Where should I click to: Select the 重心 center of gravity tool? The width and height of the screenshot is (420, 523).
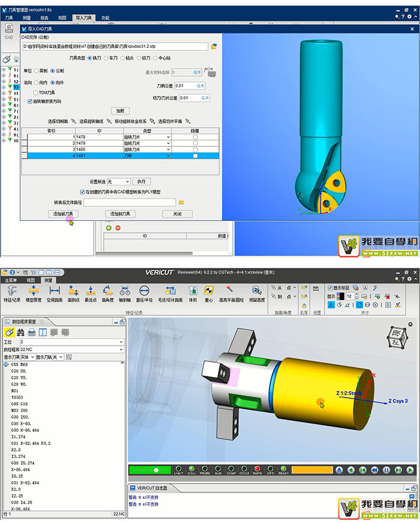point(209,294)
